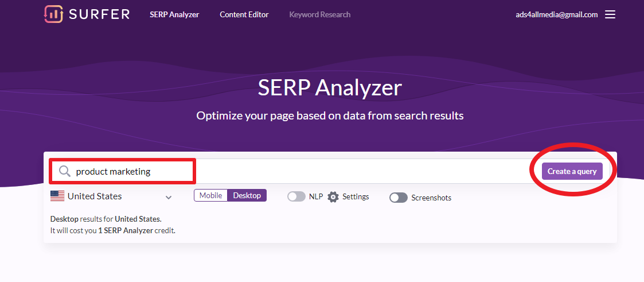Click the Screenshots label text

431,198
